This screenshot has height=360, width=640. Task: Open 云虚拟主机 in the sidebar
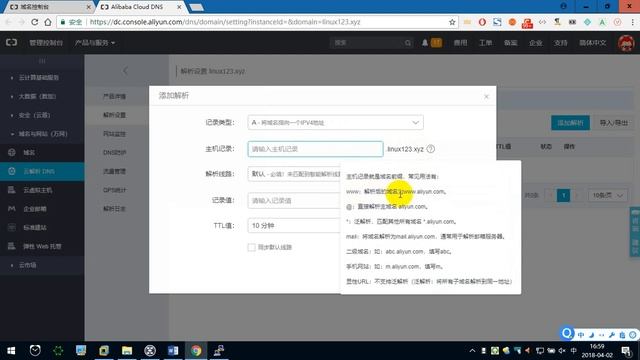pos(38,190)
